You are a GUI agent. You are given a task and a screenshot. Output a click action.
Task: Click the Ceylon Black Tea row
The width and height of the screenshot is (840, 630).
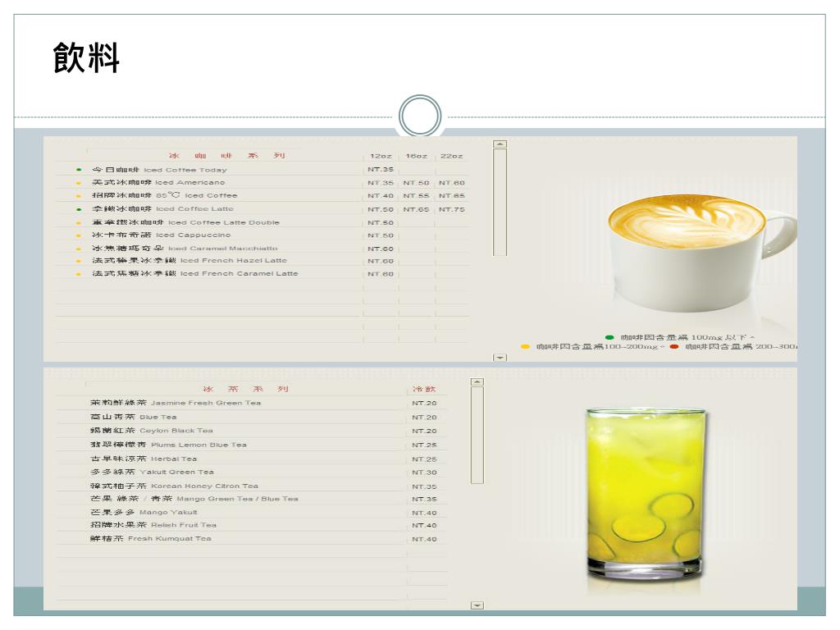pyautogui.click(x=252, y=431)
